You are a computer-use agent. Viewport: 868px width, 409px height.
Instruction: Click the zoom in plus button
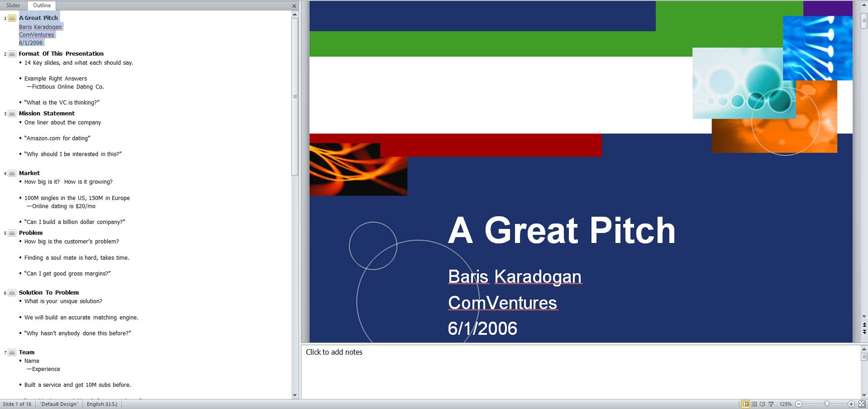[851, 404]
